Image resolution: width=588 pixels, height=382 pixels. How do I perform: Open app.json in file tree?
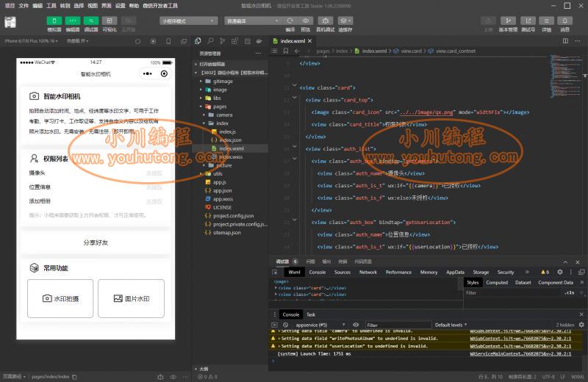(223, 190)
